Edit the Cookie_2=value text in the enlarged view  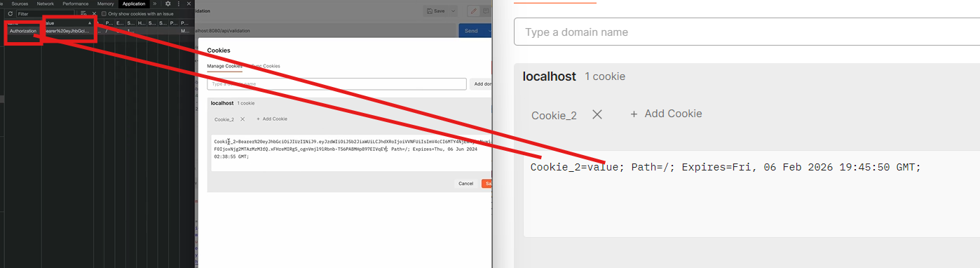(751, 194)
